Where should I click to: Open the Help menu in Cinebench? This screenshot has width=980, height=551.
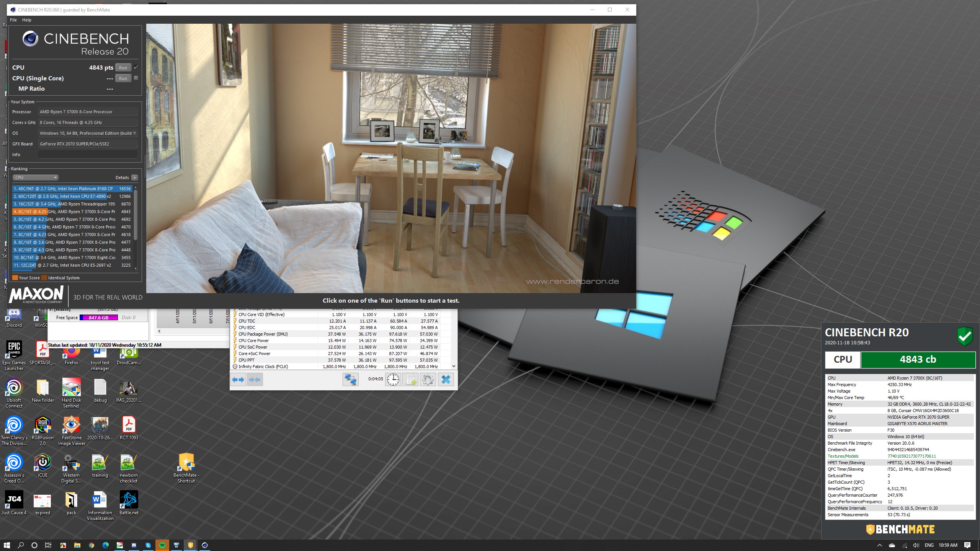coord(27,20)
